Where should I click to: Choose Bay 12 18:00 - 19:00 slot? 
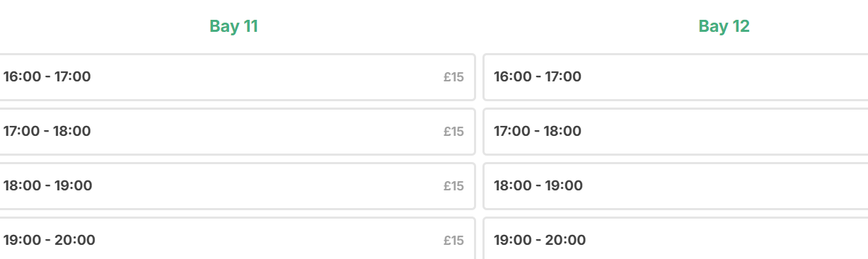(676, 185)
